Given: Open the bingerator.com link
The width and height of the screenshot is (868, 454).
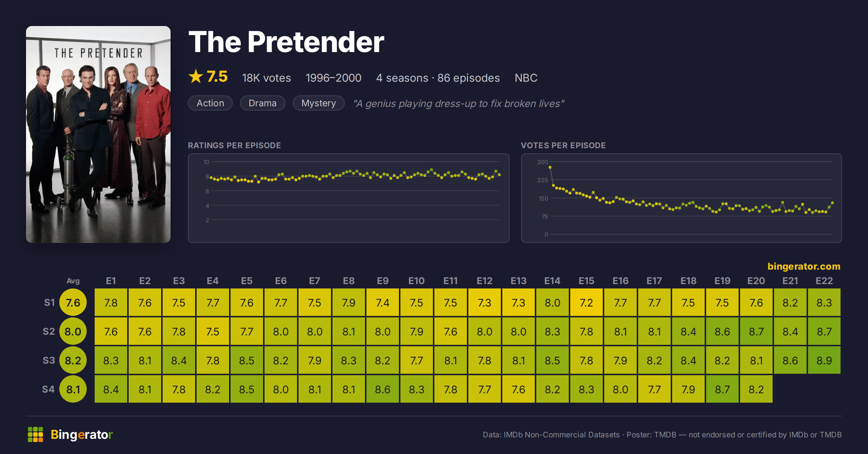Looking at the screenshot, I should pyautogui.click(x=804, y=266).
